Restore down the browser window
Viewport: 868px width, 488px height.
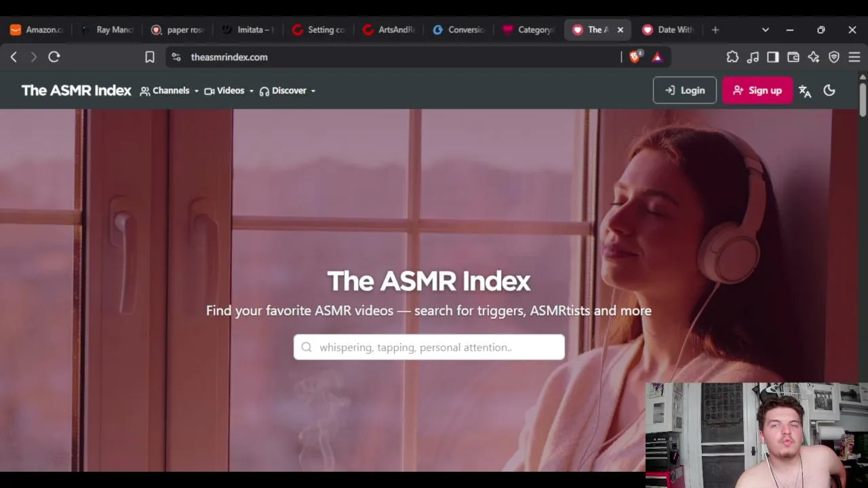821,30
